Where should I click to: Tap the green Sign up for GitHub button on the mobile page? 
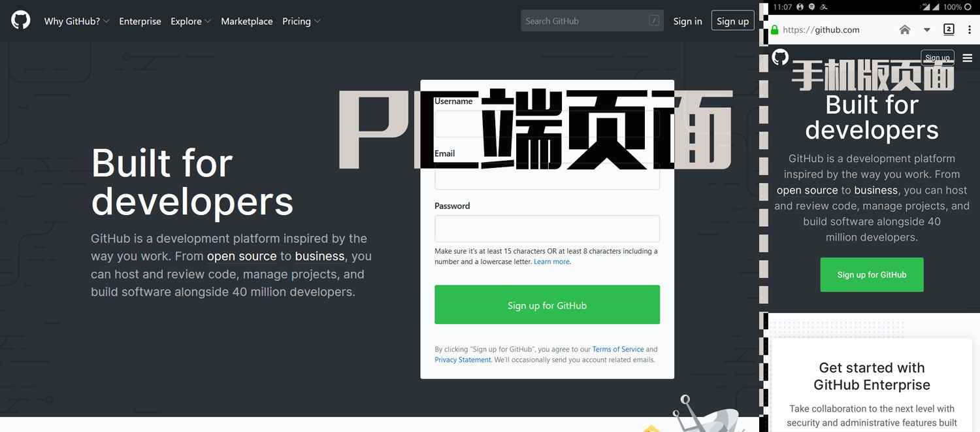(x=872, y=274)
